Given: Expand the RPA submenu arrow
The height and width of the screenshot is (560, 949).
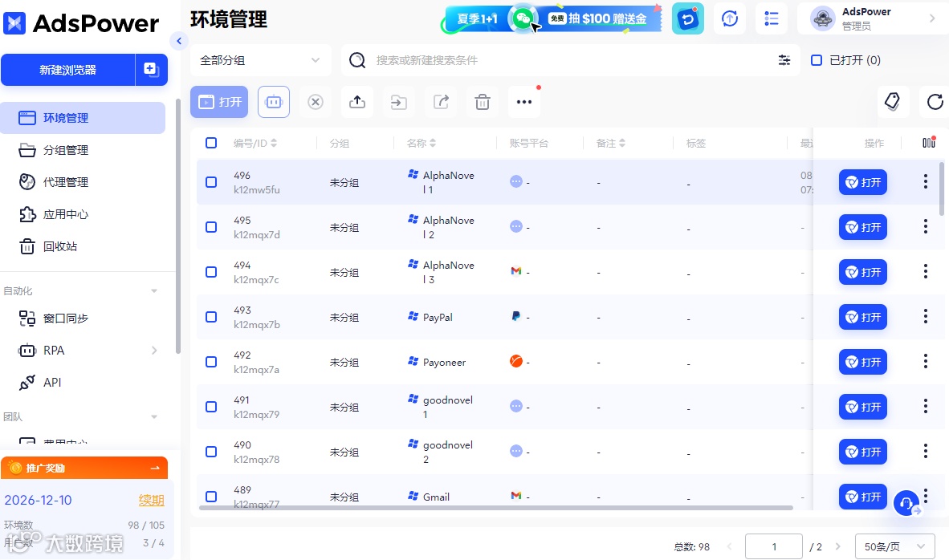Looking at the screenshot, I should click(x=154, y=350).
